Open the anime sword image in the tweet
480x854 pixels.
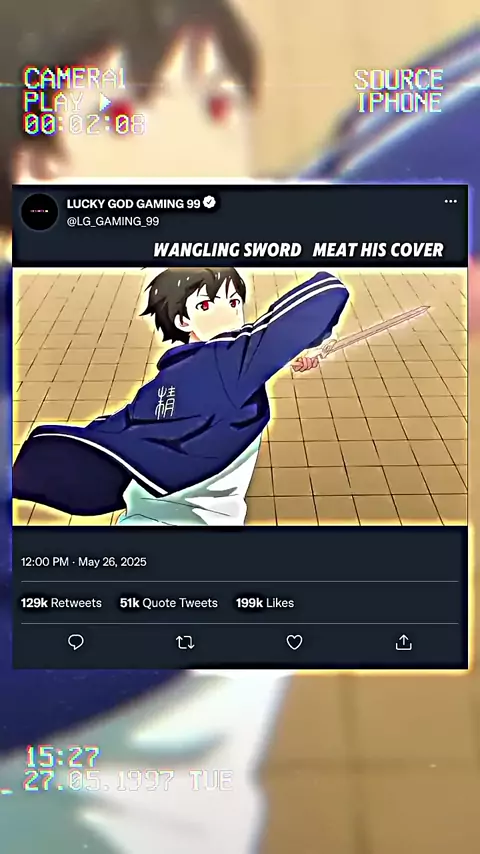click(x=240, y=396)
